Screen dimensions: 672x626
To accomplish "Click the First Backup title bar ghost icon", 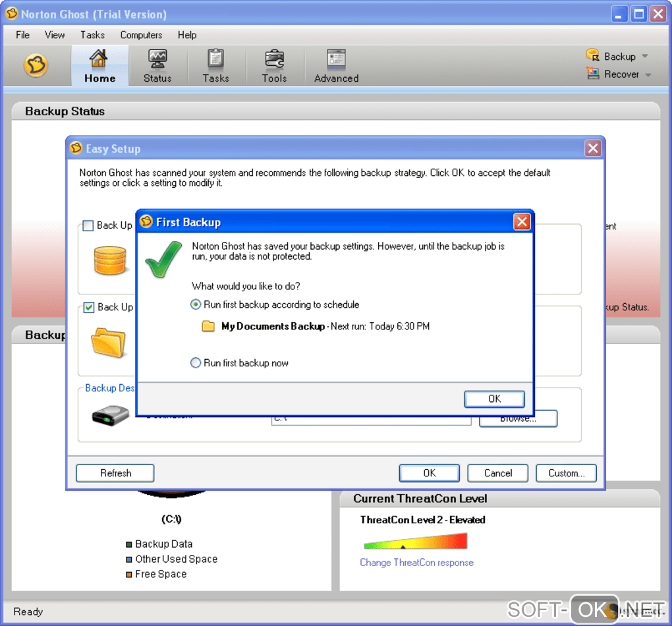I will (146, 221).
